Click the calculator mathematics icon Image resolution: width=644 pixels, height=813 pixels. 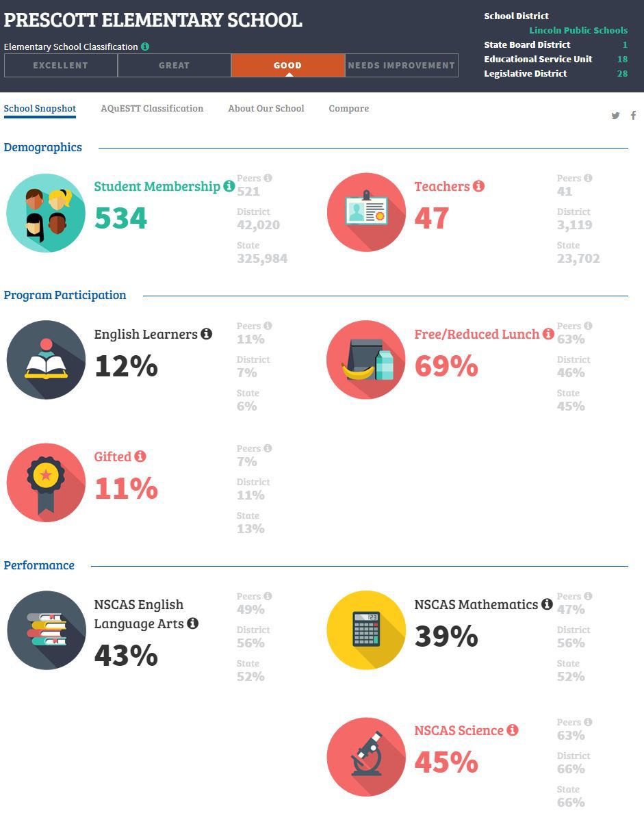tap(367, 630)
